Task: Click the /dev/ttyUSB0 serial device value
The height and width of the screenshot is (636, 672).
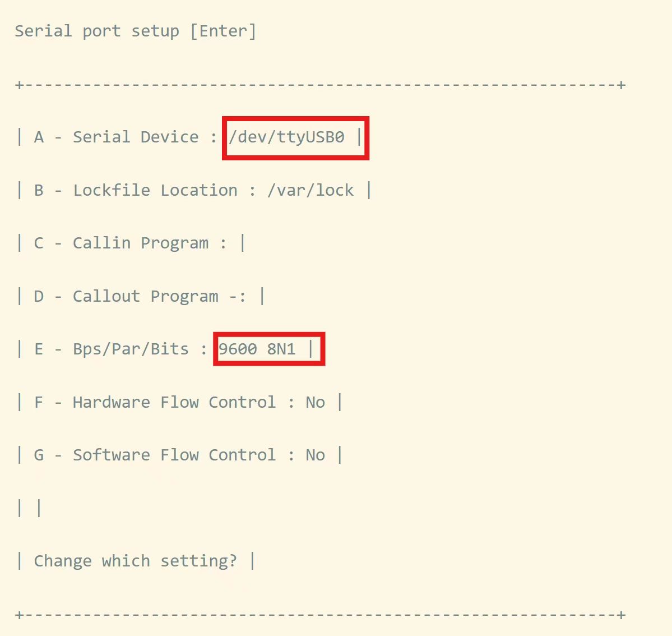Action: pyautogui.click(x=286, y=137)
